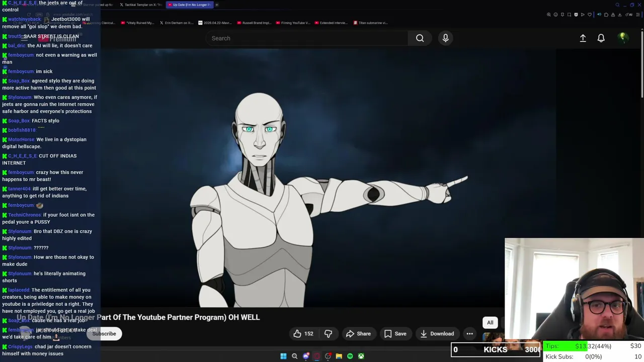
Task: Click into the YouTube Search field
Action: 307,38
